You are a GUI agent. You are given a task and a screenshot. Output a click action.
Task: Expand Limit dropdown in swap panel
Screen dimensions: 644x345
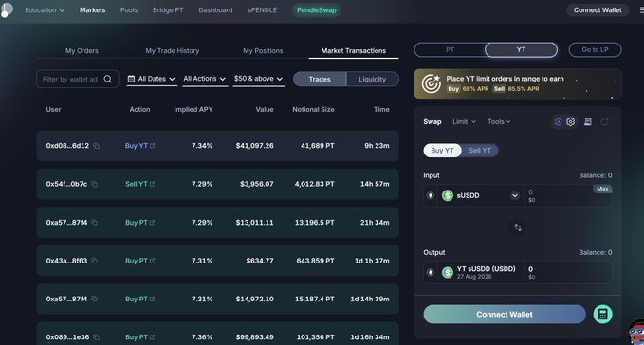pyautogui.click(x=464, y=122)
